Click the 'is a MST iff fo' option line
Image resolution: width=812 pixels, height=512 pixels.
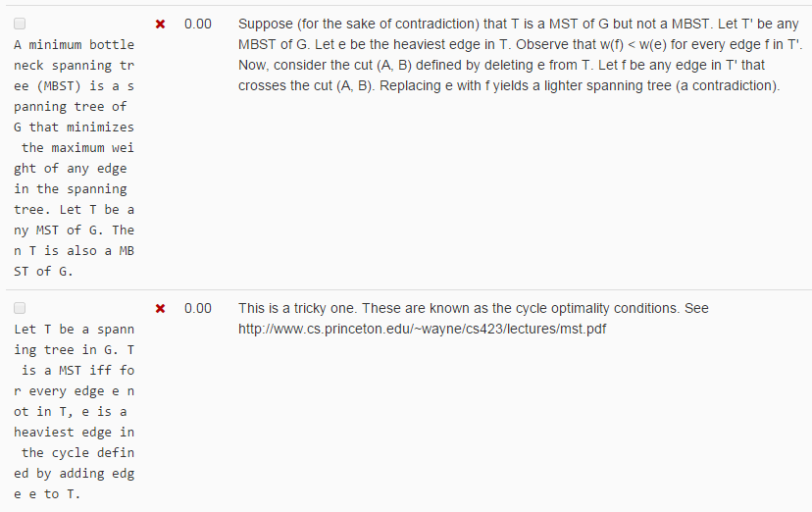point(77,371)
